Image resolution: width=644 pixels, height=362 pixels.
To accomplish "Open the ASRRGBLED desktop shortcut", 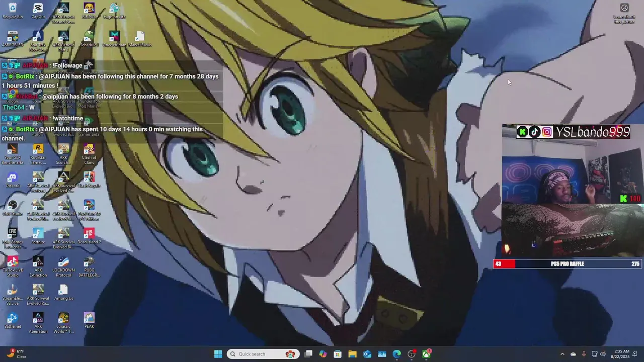I will [13, 39].
